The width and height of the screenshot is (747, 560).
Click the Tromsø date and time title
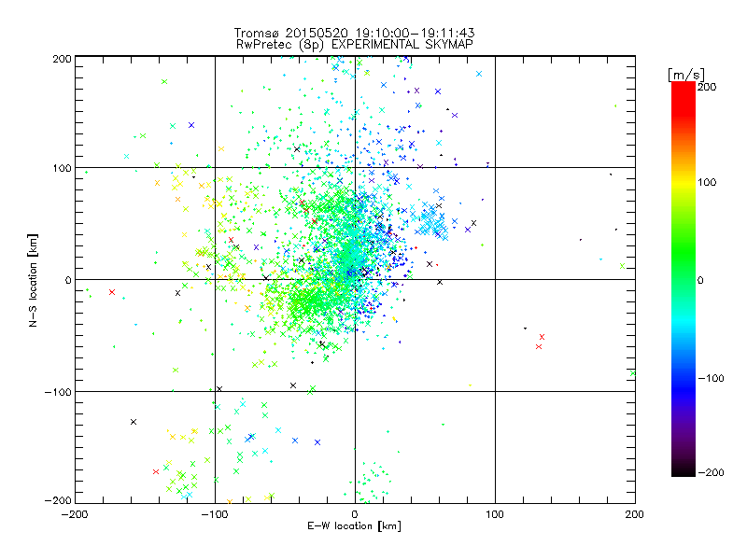tap(355, 33)
